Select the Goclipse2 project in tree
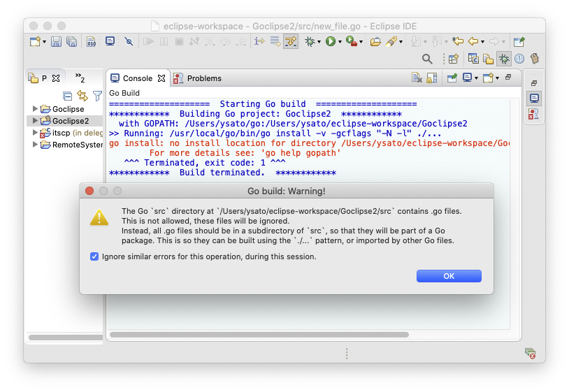This screenshot has height=392, width=569. (x=70, y=121)
